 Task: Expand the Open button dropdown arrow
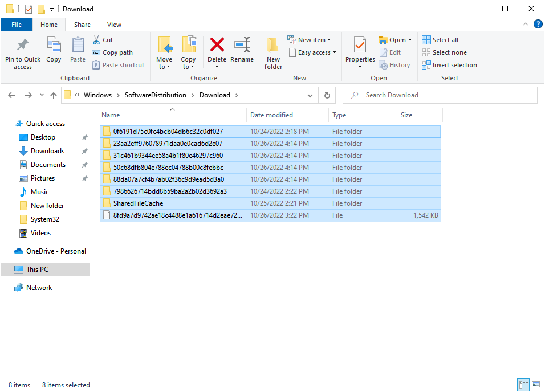pos(410,40)
